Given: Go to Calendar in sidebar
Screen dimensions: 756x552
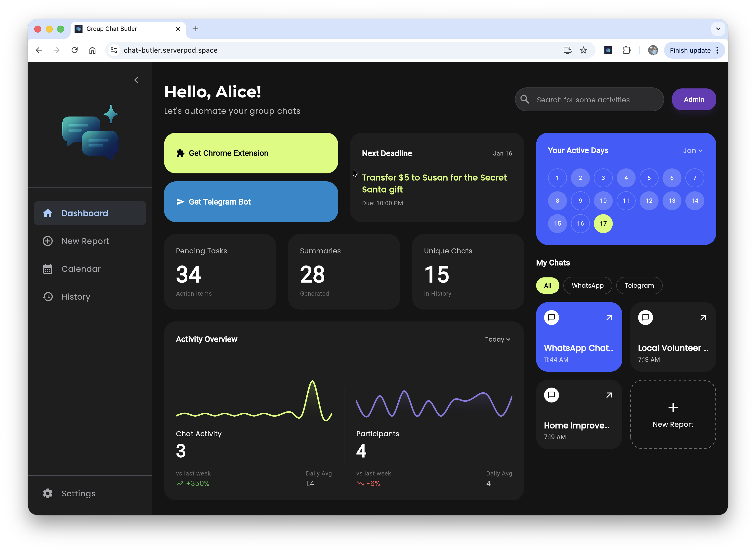Looking at the screenshot, I should point(81,269).
